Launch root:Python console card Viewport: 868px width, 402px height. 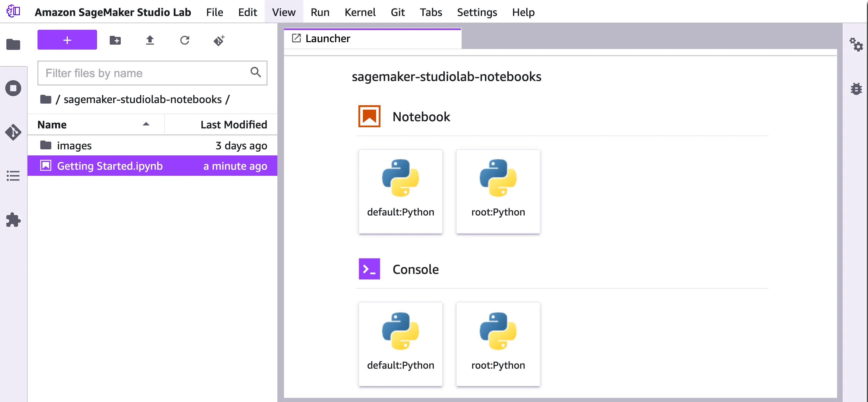tap(498, 344)
